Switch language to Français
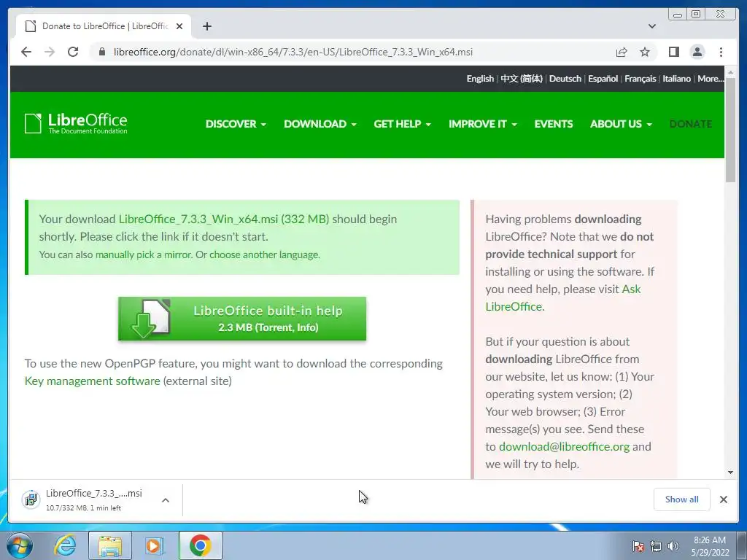This screenshot has height=560, width=747. (640, 79)
